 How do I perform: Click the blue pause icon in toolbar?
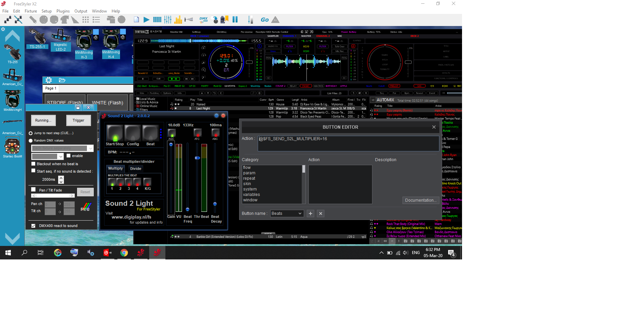[235, 20]
